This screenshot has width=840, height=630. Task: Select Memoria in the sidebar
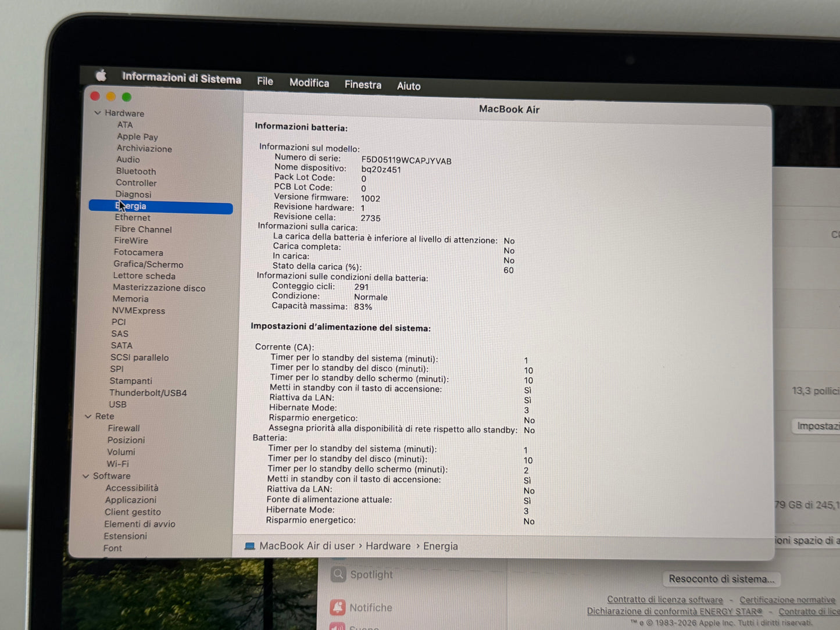pos(130,299)
